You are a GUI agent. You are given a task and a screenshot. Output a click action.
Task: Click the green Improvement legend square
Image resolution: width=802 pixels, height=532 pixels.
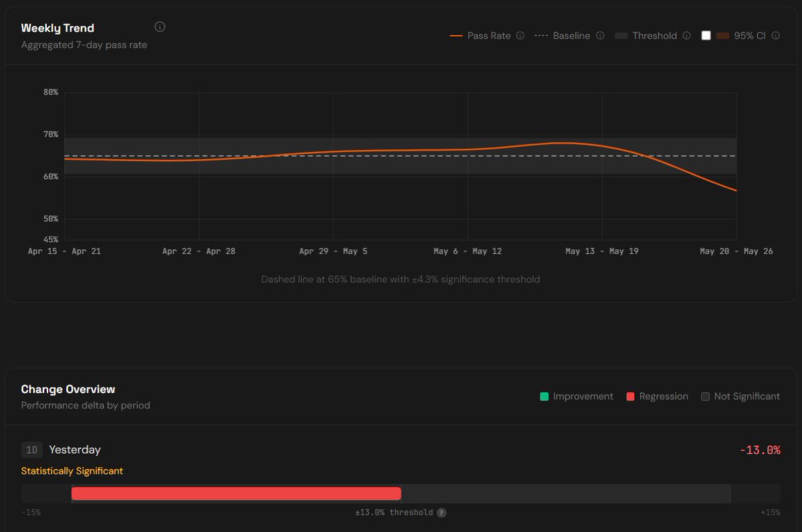(x=544, y=396)
